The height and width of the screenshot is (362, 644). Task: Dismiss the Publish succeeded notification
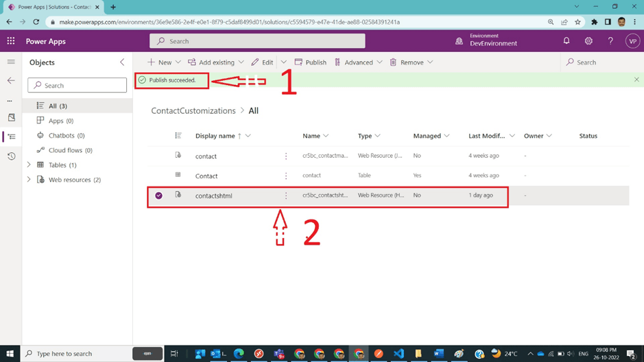636,80
